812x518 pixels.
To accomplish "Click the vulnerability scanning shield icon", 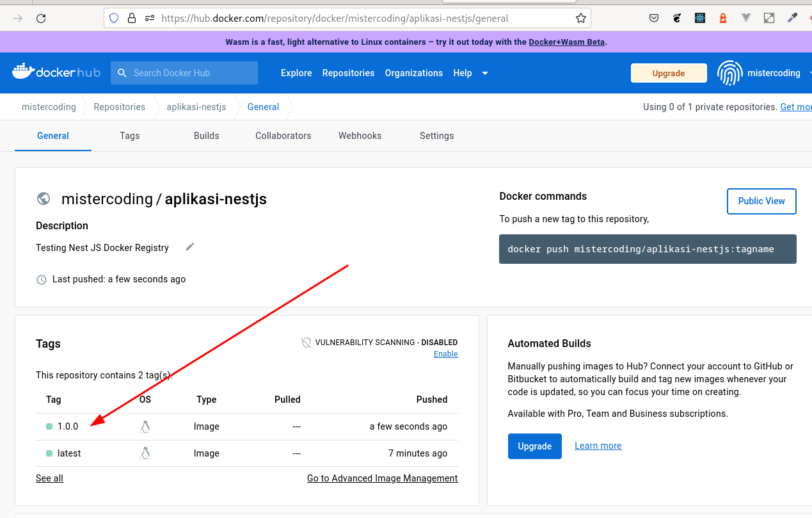I will (306, 343).
